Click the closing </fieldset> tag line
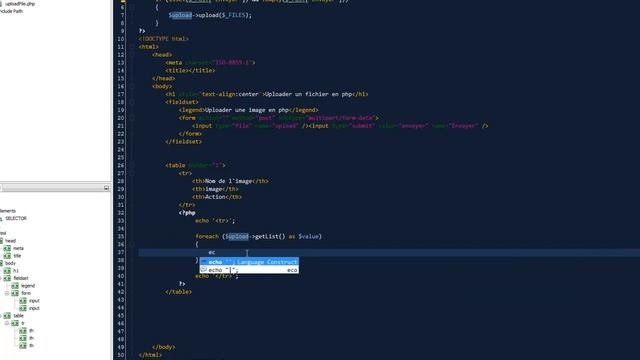Viewport: 640px width, 360px height. coord(184,142)
